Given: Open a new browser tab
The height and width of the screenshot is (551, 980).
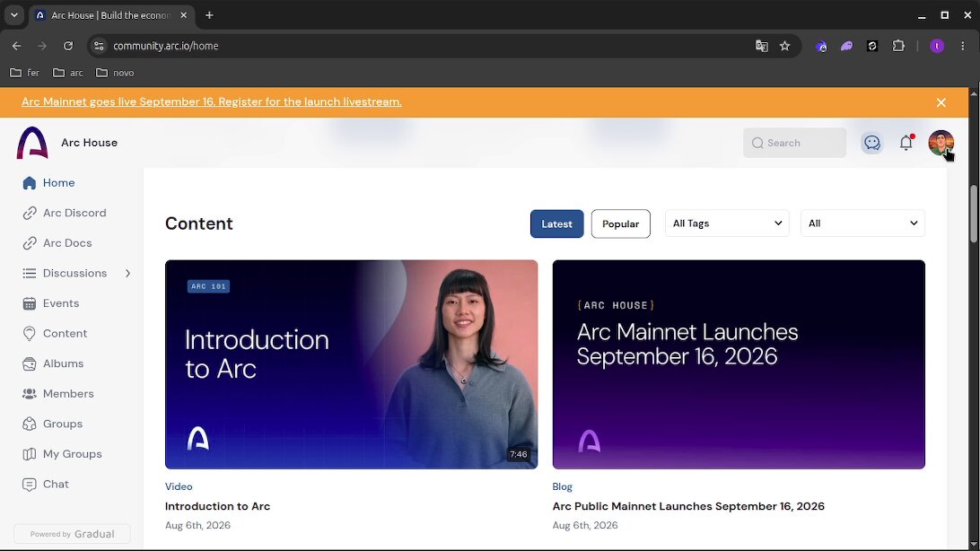Looking at the screenshot, I should point(209,15).
